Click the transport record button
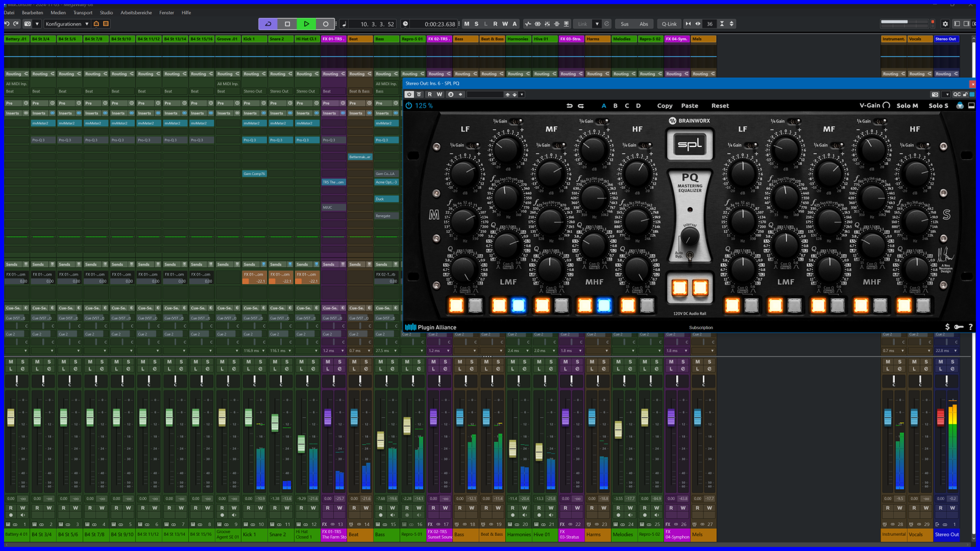The image size is (980, 551). 325,24
